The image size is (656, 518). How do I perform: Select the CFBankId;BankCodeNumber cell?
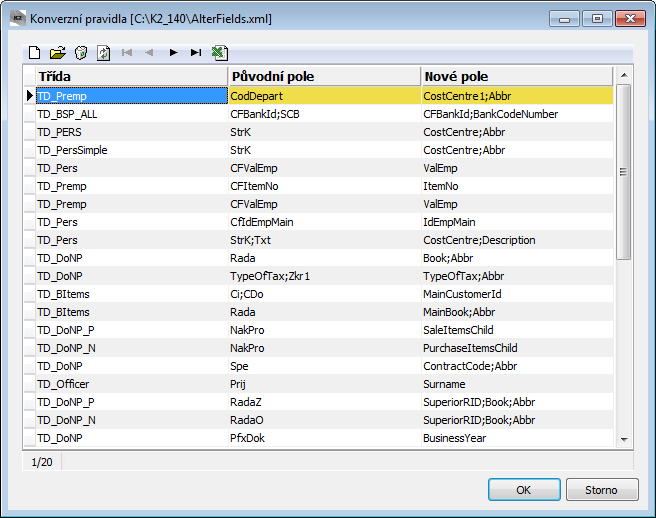pyautogui.click(x=517, y=114)
